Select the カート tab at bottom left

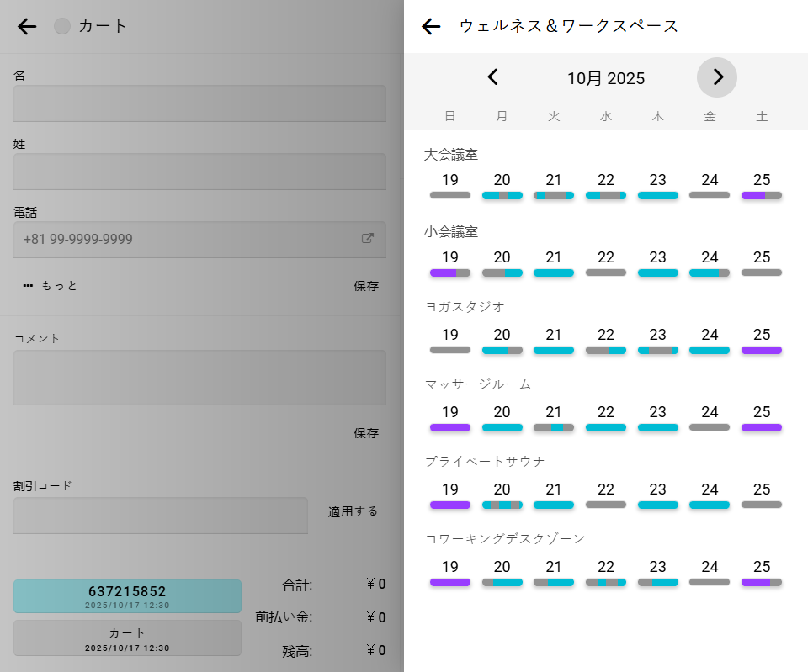pyautogui.click(x=127, y=638)
